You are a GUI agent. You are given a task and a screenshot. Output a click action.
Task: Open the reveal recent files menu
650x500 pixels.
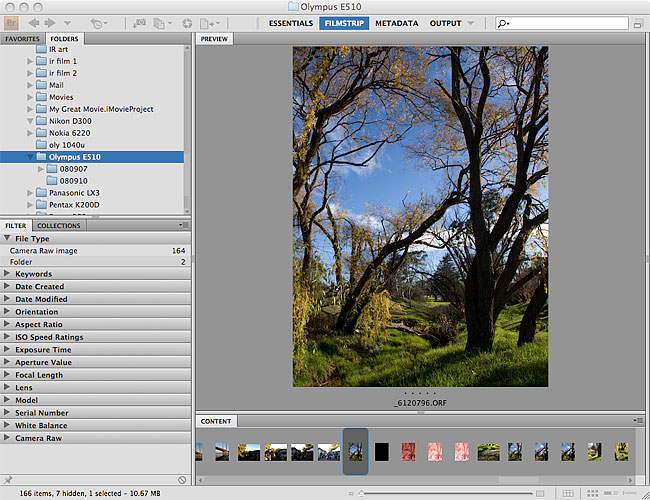pos(99,22)
